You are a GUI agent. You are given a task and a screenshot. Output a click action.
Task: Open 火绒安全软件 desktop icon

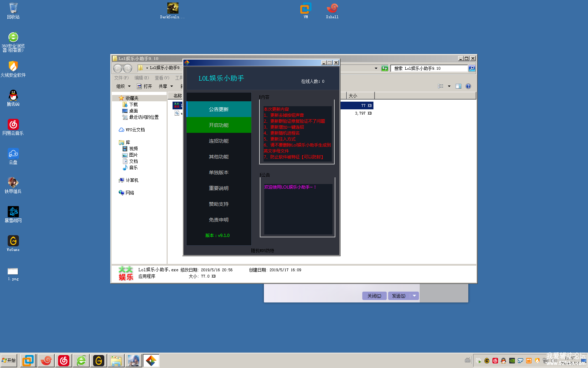(x=13, y=69)
